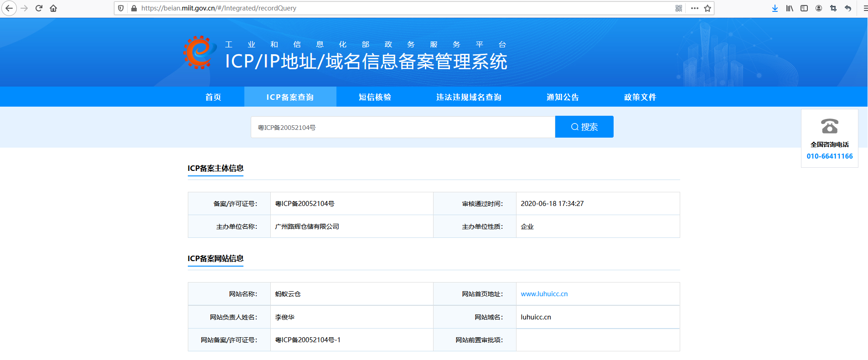Open the Firefox account icon
This screenshot has width=868, height=360.
click(819, 8)
